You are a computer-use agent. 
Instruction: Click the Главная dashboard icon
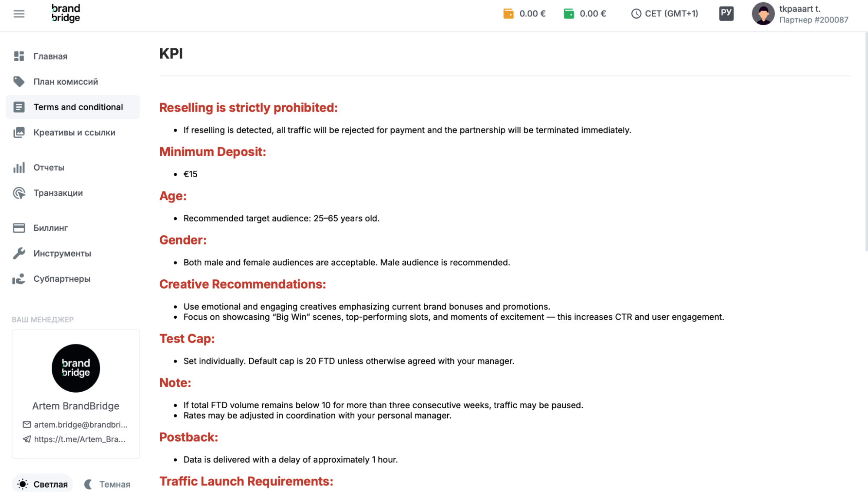tap(19, 56)
